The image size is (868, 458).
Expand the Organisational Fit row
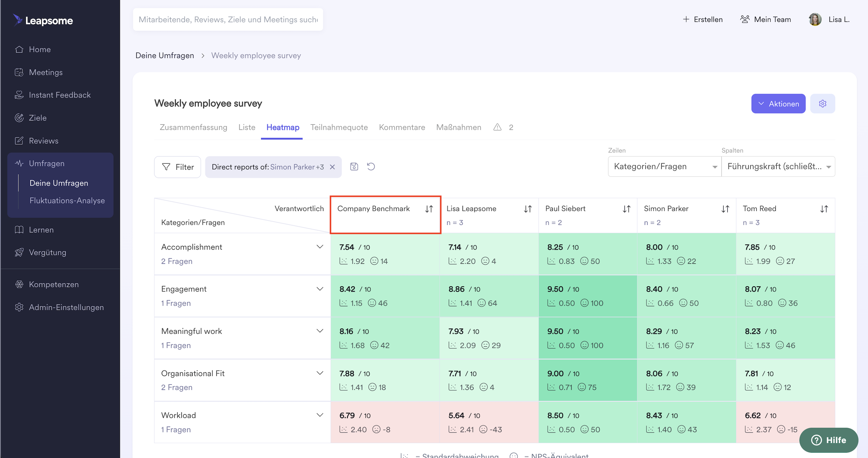[320, 373]
